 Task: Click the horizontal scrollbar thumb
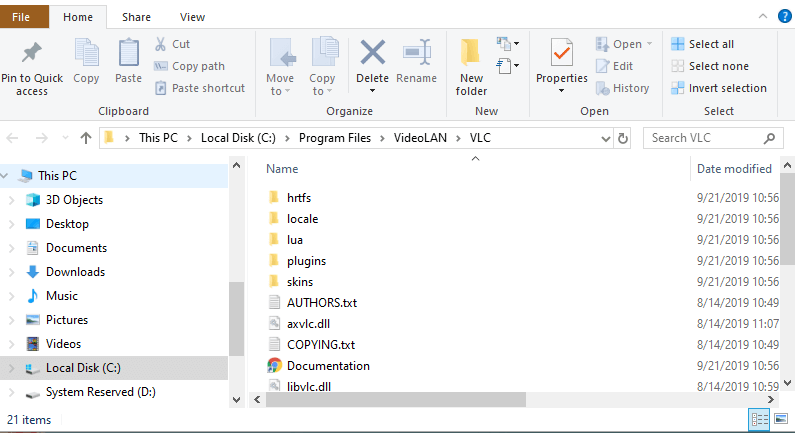tap(396, 400)
